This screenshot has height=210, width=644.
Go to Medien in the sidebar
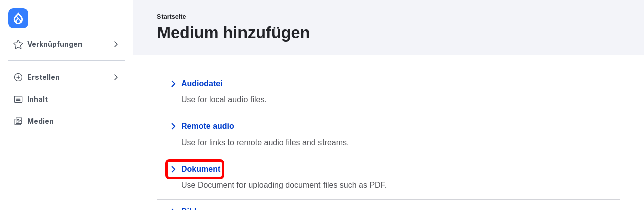(x=66, y=121)
